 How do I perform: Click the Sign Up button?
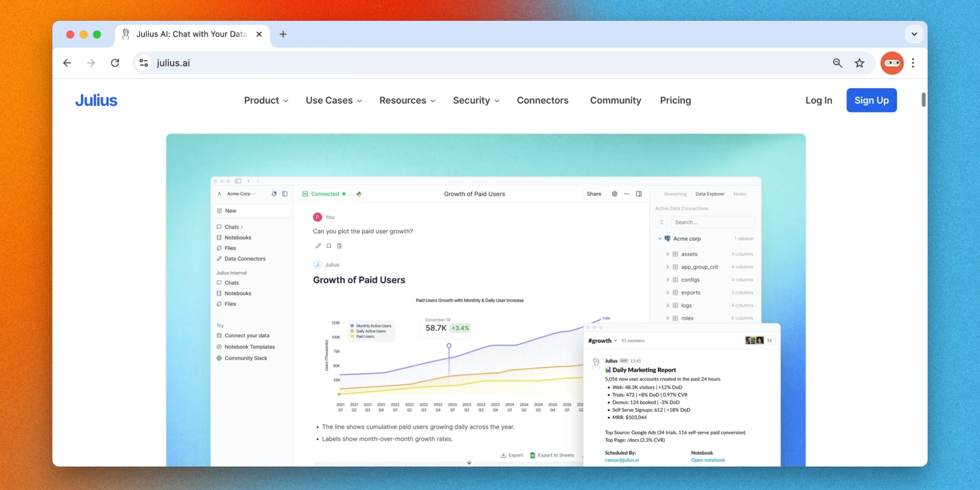coord(871,100)
